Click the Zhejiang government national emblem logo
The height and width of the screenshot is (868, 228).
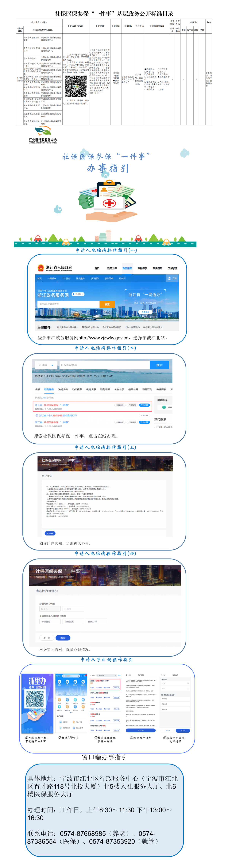[41, 268]
